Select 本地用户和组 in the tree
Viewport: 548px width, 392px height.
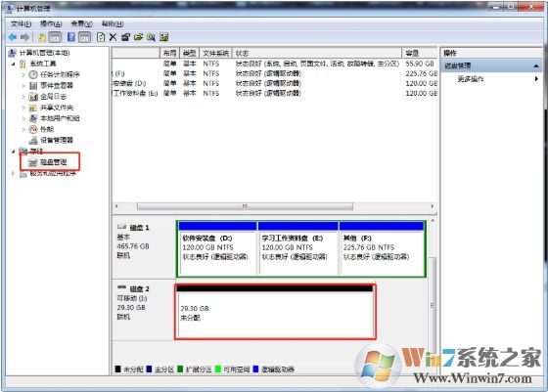[60, 118]
